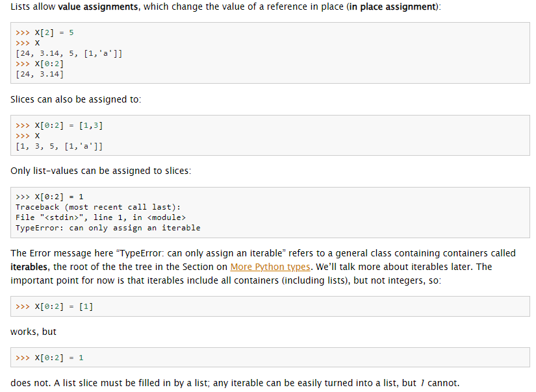Click the bold word 'iterables'
This screenshot has height=392, width=536.
(29, 267)
